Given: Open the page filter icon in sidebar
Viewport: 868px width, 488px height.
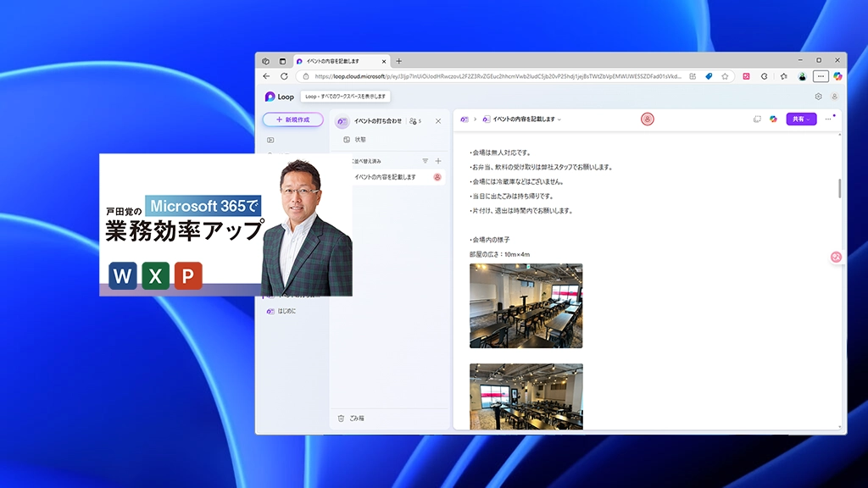Looking at the screenshot, I should pos(426,161).
